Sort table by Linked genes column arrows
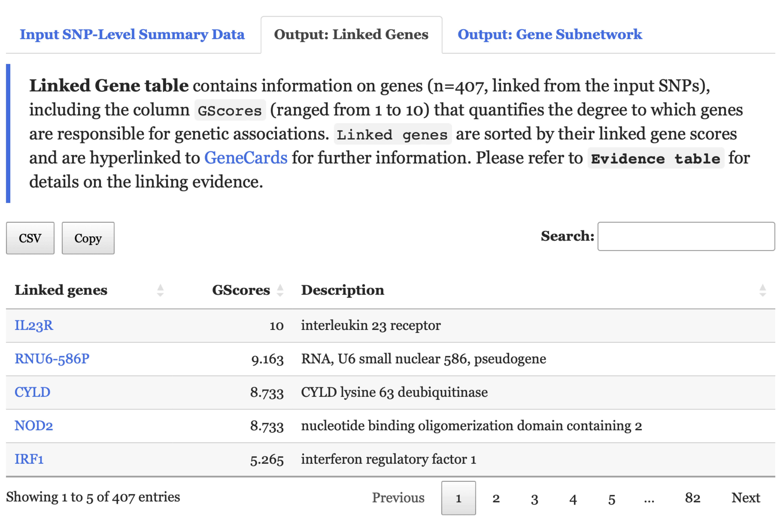 click(160, 290)
